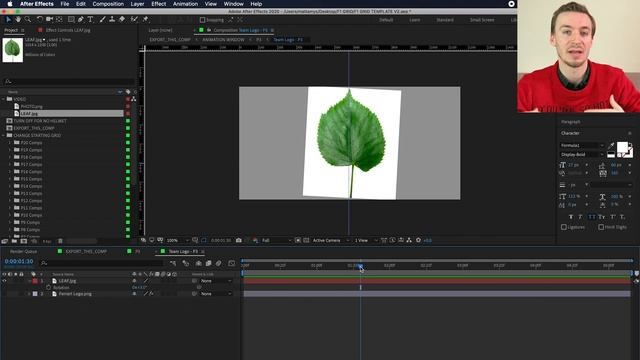The width and height of the screenshot is (640, 360).
Task: Open the Effect menu
Action: [158, 4]
